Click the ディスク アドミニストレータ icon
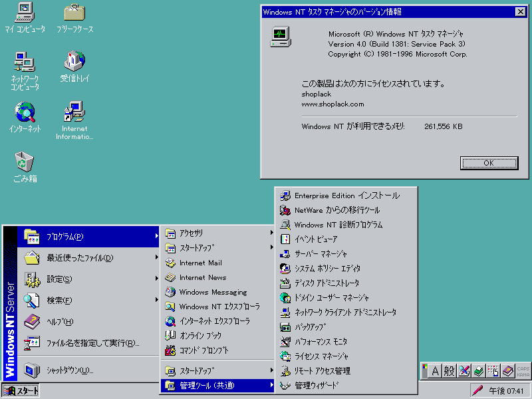This screenshot has height=399, width=532. (285, 283)
